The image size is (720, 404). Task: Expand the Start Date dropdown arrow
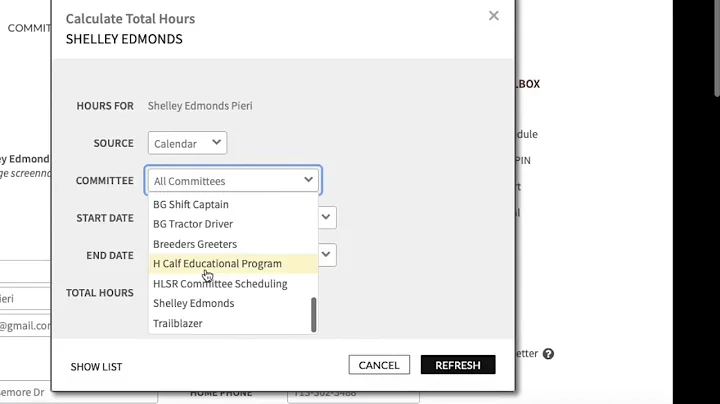click(325, 216)
